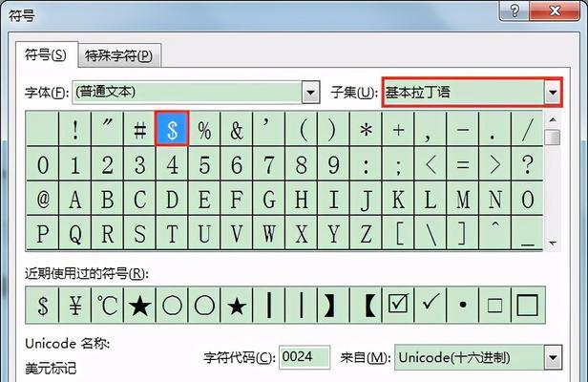Viewport: 588px width, 382px height.
Task: Click the symbol grid scrollbar thumb
Action: pos(553,137)
